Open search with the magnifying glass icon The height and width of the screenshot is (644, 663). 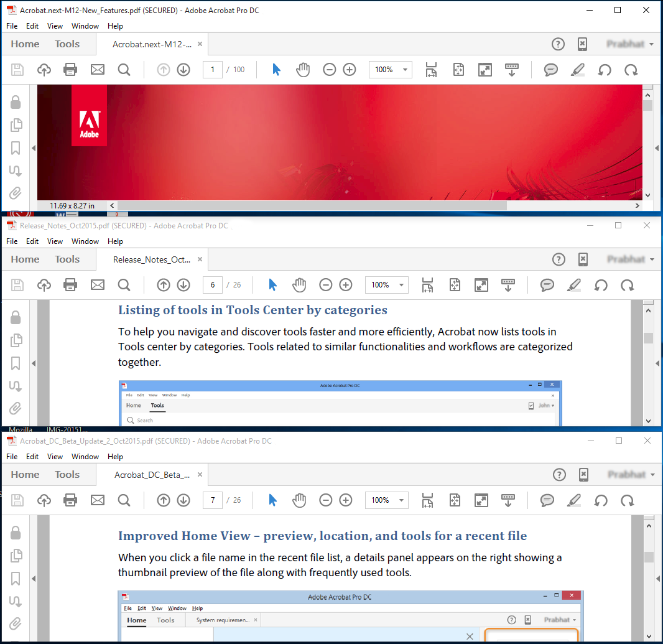click(x=124, y=69)
